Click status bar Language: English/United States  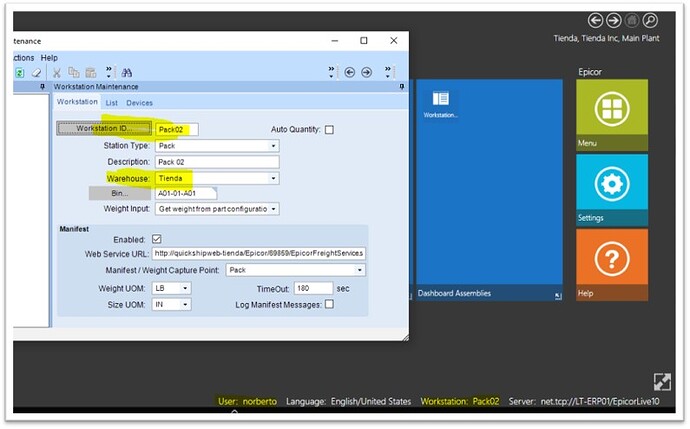(x=349, y=401)
